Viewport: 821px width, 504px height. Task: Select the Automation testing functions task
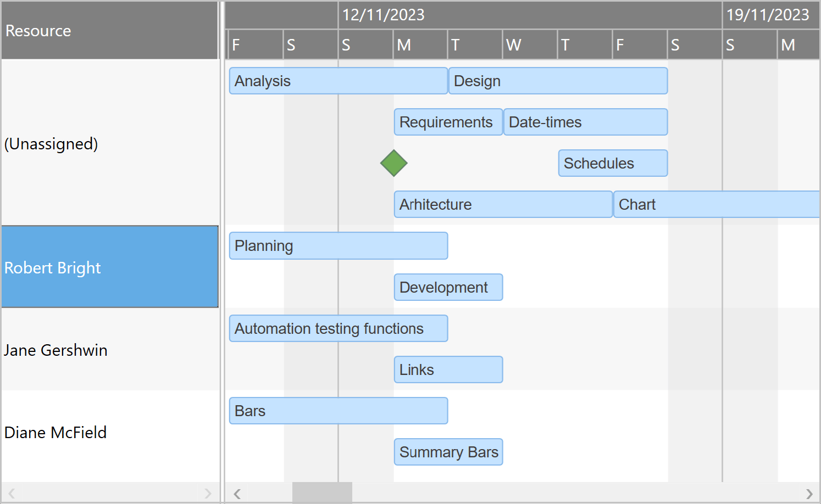338,328
